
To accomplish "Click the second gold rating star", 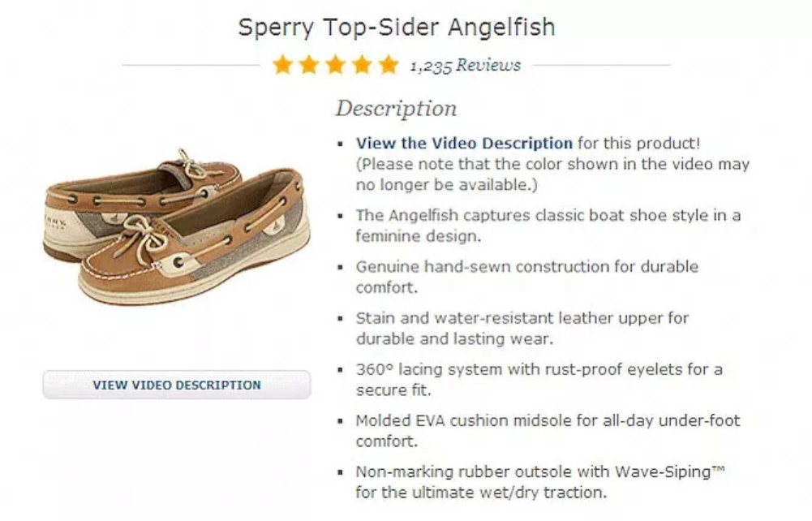I will click(x=309, y=65).
